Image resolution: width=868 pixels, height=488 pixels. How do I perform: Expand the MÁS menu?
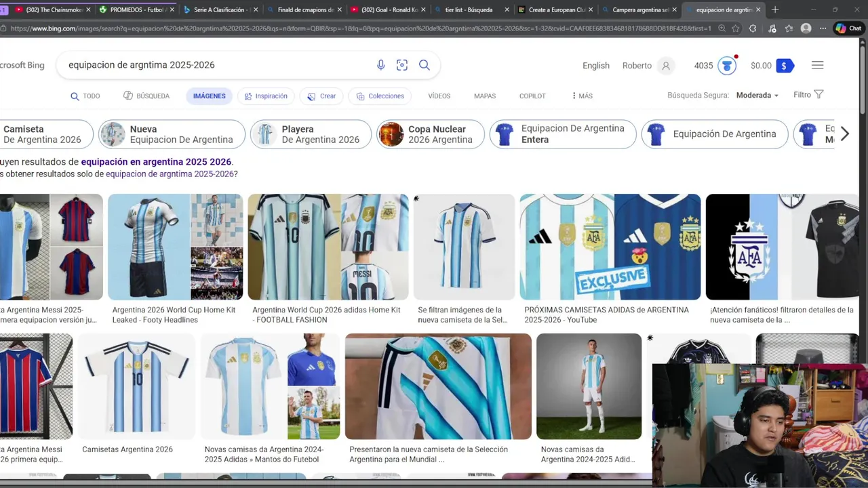(x=582, y=96)
